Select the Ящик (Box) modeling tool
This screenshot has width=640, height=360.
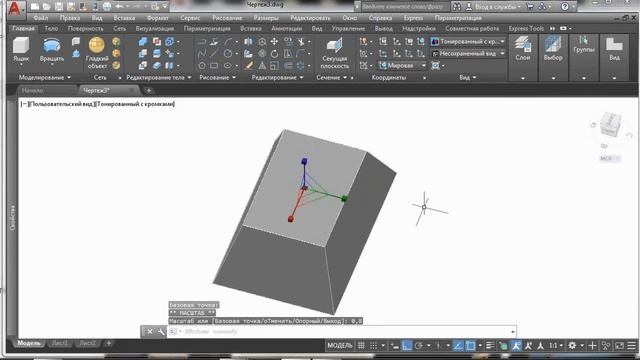click(21, 50)
